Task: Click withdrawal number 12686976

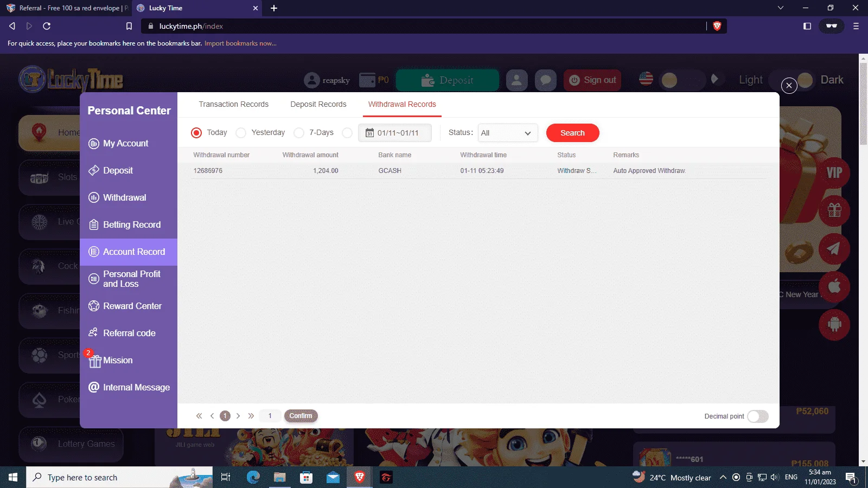Action: pos(208,171)
